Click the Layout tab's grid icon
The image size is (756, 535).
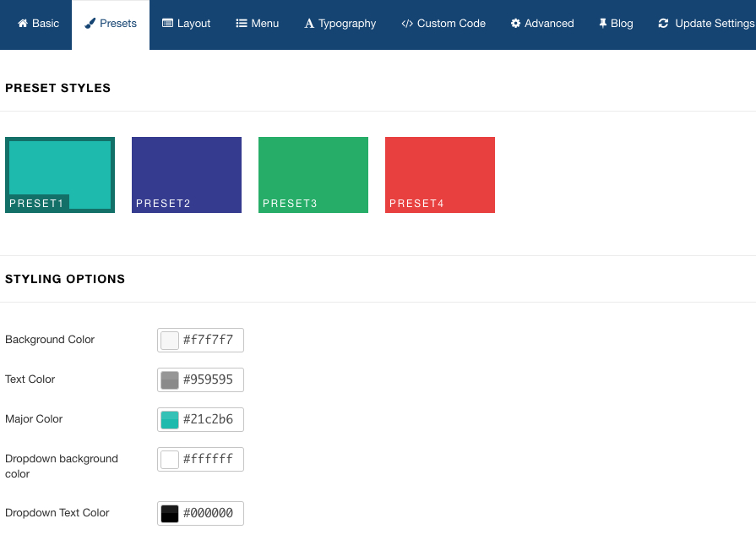167,24
